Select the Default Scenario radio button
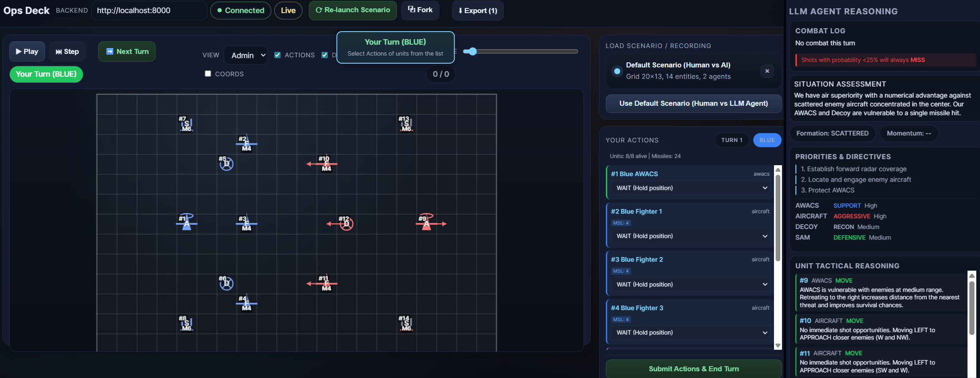Screen dimensions: 980x378 click(x=617, y=71)
